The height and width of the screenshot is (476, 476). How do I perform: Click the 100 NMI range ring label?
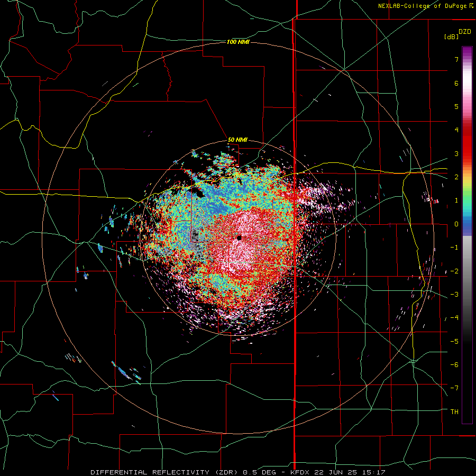(238, 42)
